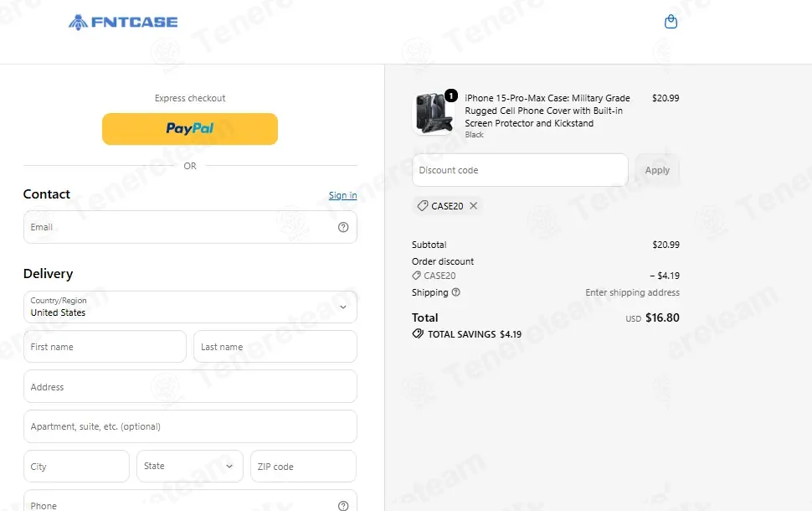Pay with PayPal express checkout
Image resolution: width=812 pixels, height=511 pixels.
tap(190, 129)
